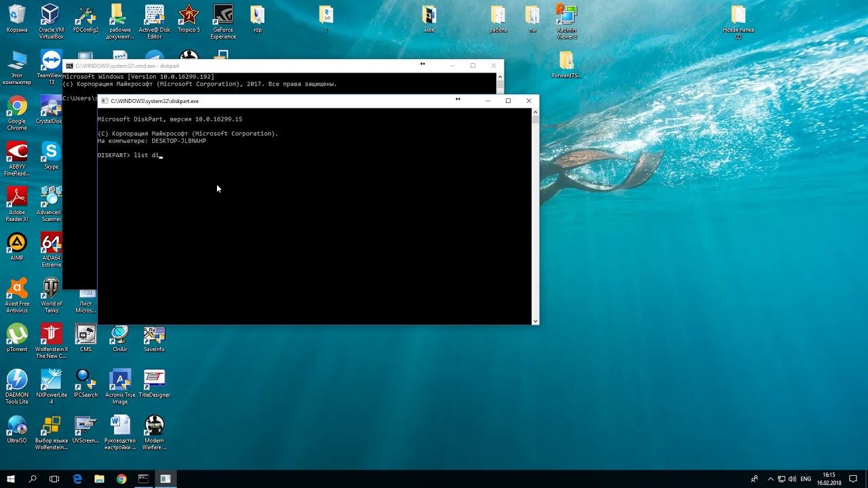This screenshot has height=488, width=868.
Task: Select the Advanced Scanner desktop icon
Action: (51, 204)
